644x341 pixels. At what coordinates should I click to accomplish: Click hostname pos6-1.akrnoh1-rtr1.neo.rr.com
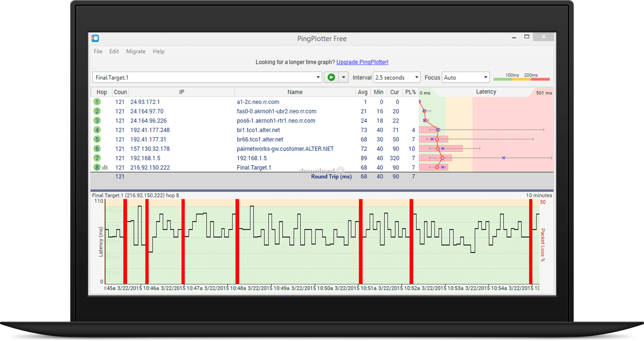pos(276,121)
